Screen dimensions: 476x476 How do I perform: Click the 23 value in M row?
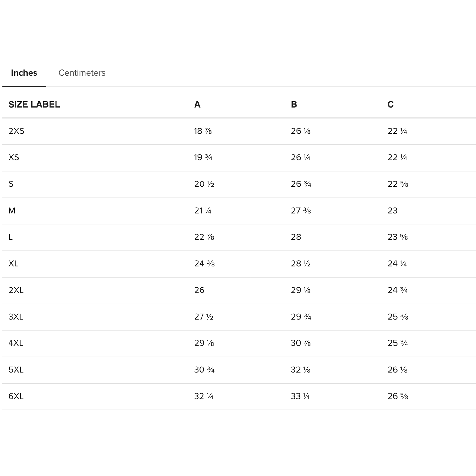click(x=393, y=210)
